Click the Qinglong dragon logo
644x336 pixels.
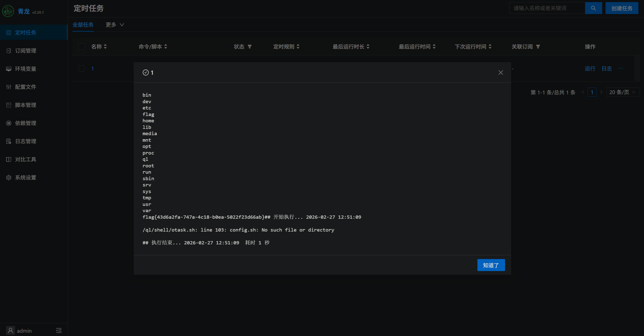(8, 11)
